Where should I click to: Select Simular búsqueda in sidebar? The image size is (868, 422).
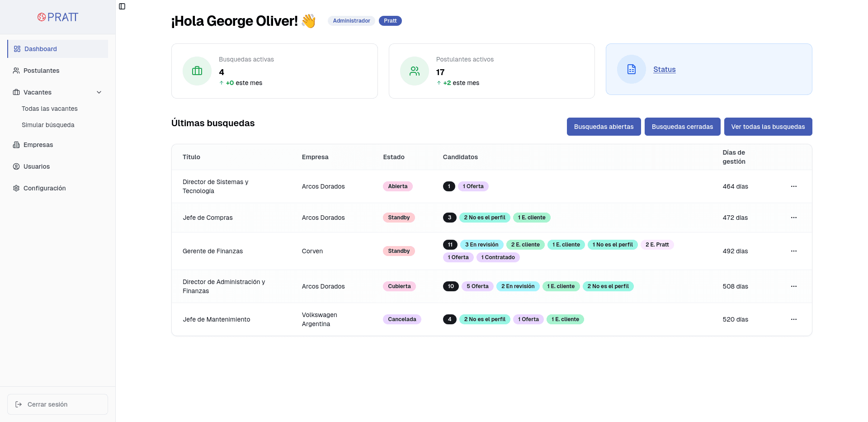(48, 125)
